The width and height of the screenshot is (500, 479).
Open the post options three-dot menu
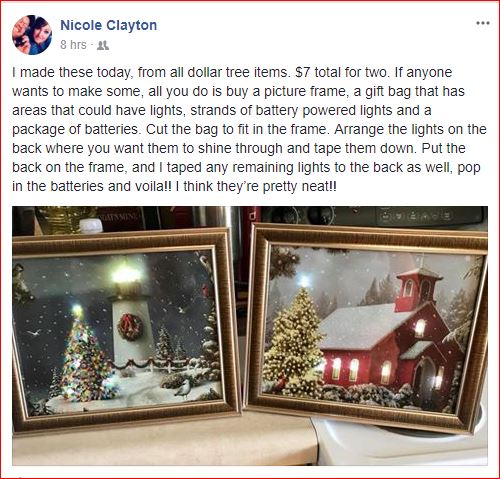coord(483,23)
